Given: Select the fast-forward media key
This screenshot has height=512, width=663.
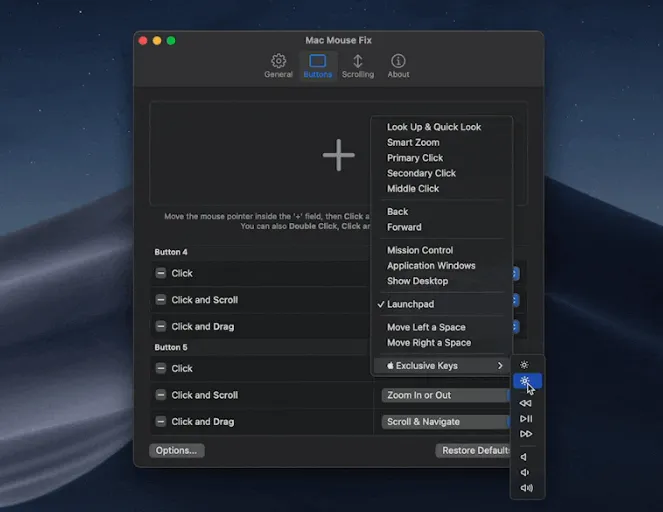Looking at the screenshot, I should (x=526, y=434).
